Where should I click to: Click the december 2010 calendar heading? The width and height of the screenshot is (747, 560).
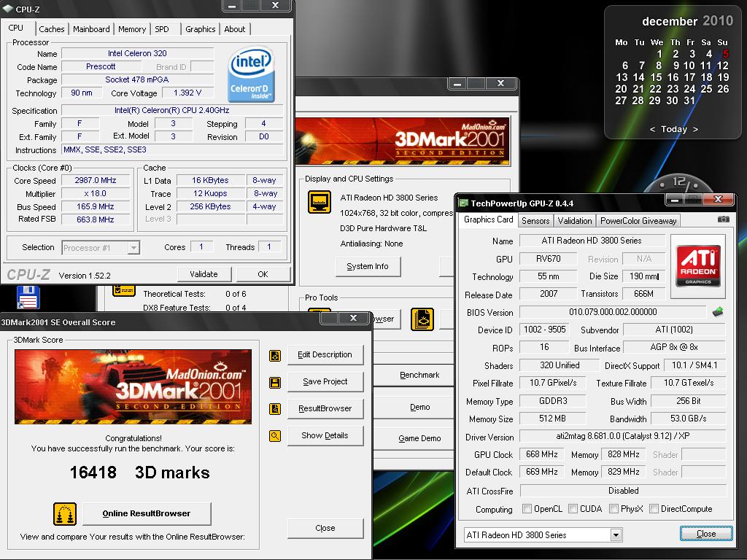pyautogui.click(x=687, y=21)
